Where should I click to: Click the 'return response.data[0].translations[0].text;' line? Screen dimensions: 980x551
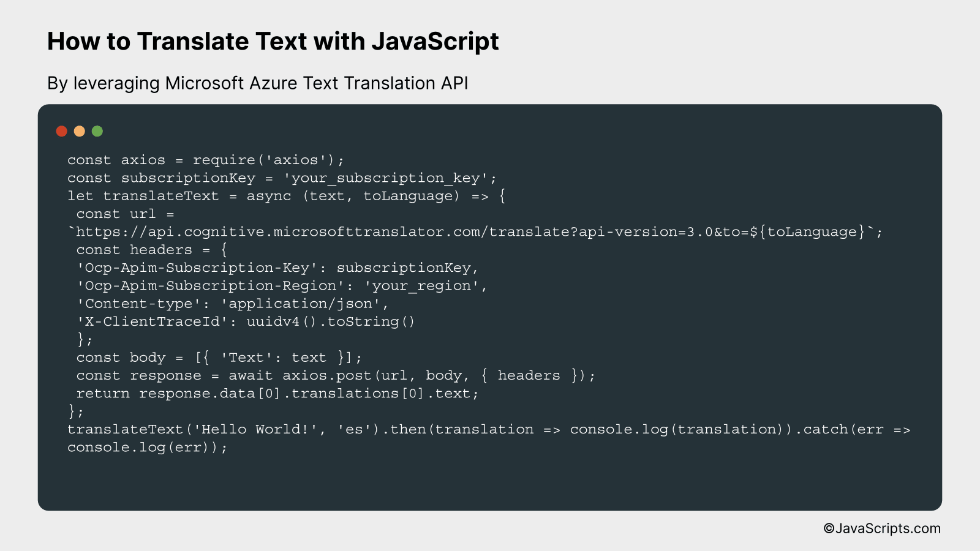pyautogui.click(x=277, y=394)
